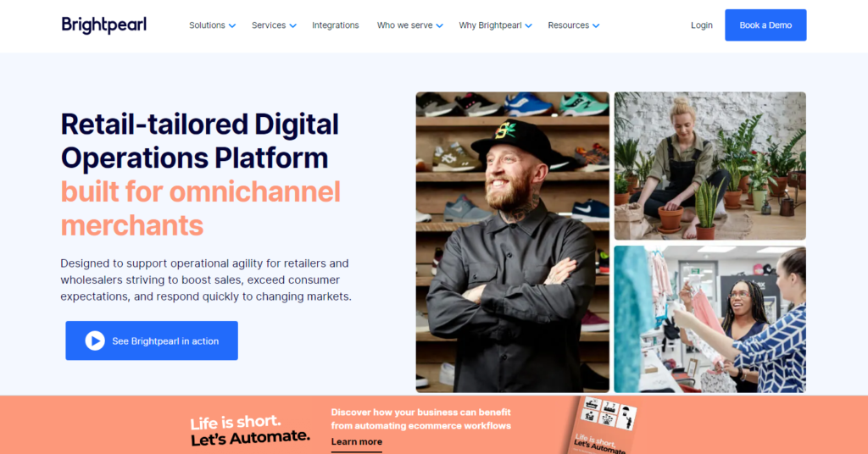Follow the Learn more link

(357, 442)
